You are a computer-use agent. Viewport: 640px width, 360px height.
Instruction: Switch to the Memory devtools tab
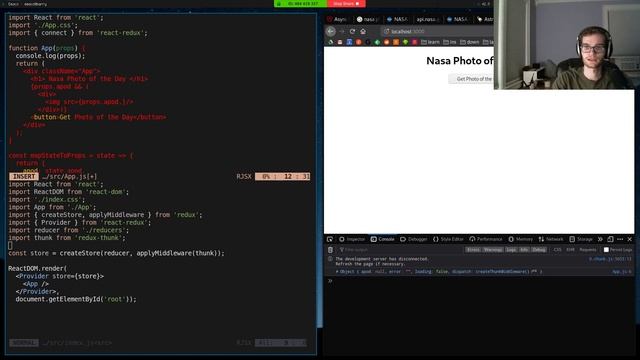520,239
